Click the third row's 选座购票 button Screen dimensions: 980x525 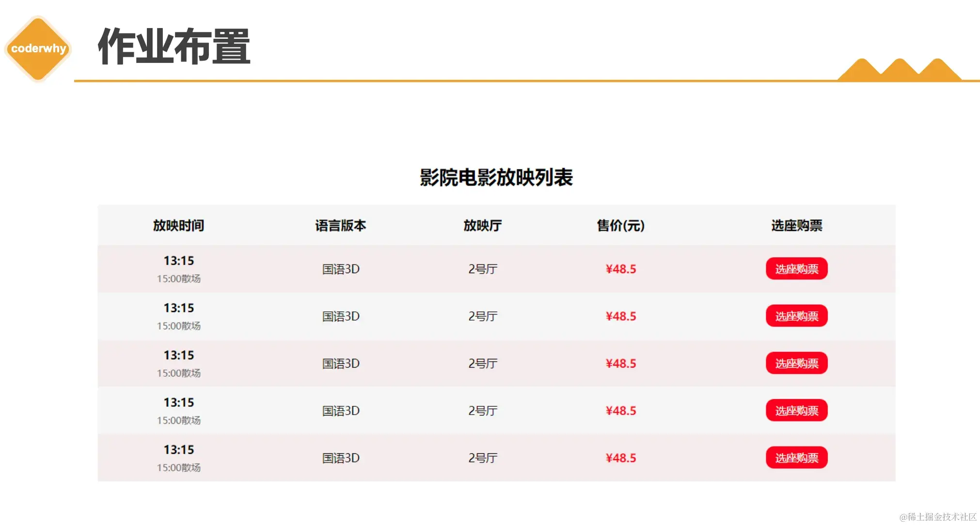click(x=796, y=363)
